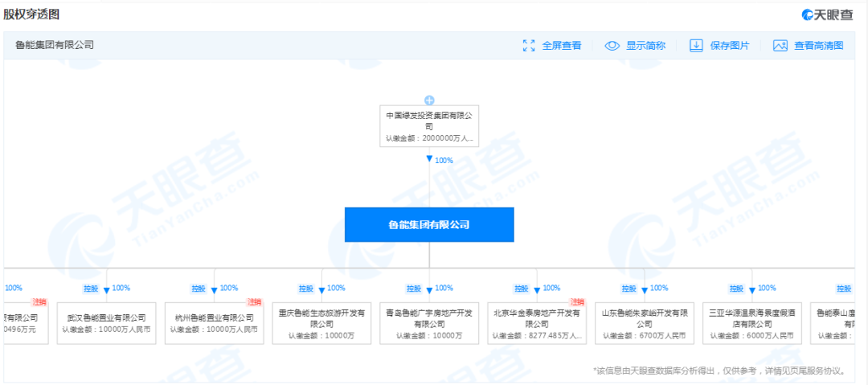Click the fullscreen view icon
The width and height of the screenshot is (868, 385).
pos(529,46)
